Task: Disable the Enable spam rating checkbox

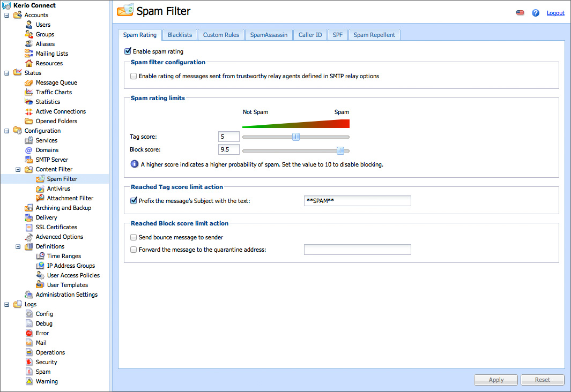Action: (128, 51)
